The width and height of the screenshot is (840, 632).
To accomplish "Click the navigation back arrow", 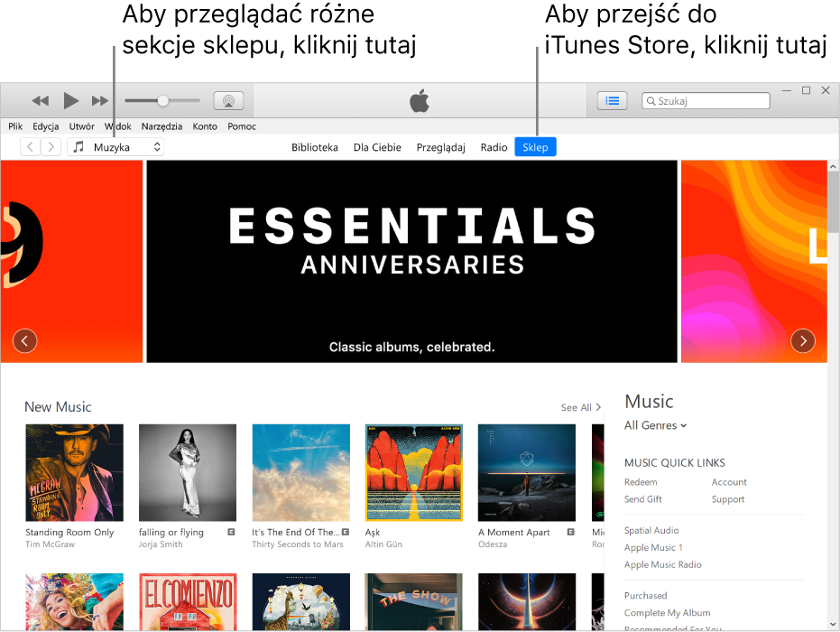I will coord(30,146).
